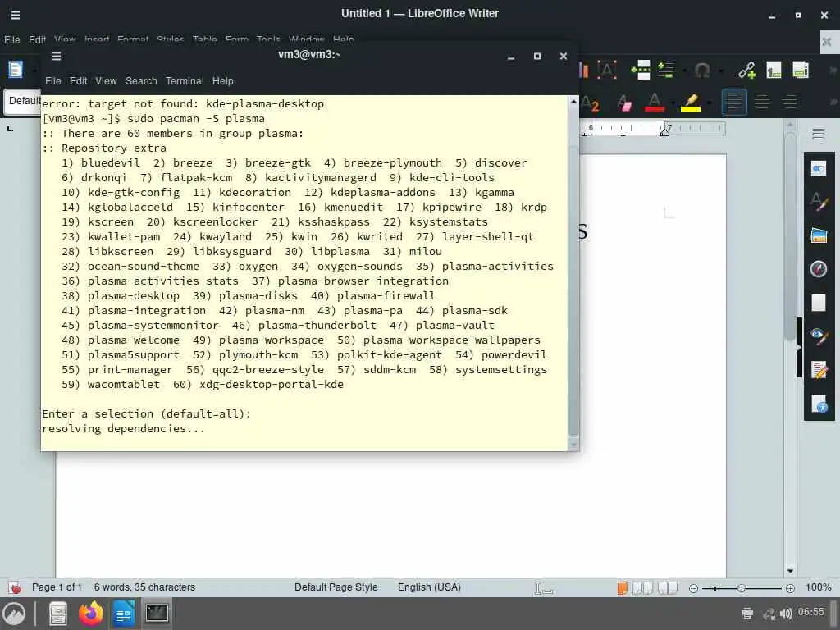Click the volume icon in system tray

click(x=786, y=614)
